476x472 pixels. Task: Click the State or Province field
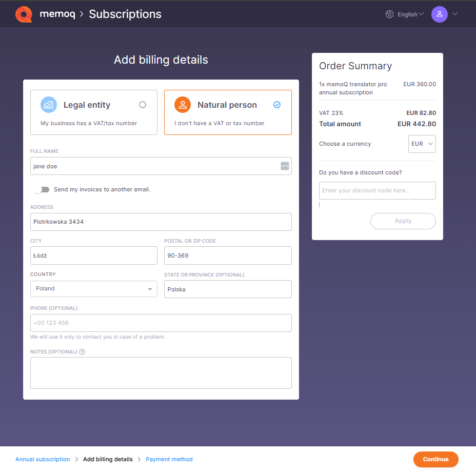(x=228, y=289)
